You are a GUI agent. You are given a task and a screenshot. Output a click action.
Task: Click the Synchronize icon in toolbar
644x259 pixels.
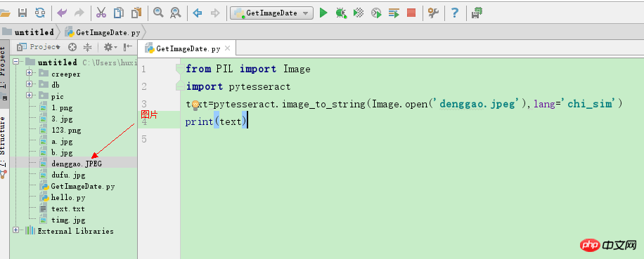point(40,13)
